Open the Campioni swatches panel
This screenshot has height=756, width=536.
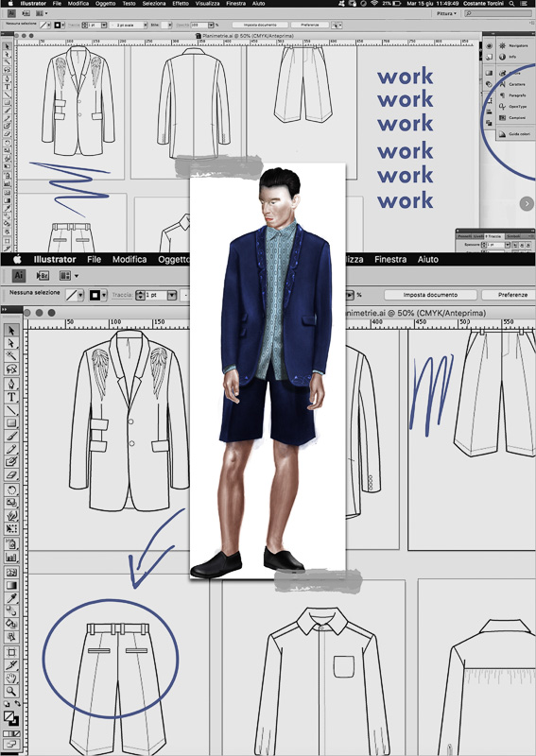point(512,118)
